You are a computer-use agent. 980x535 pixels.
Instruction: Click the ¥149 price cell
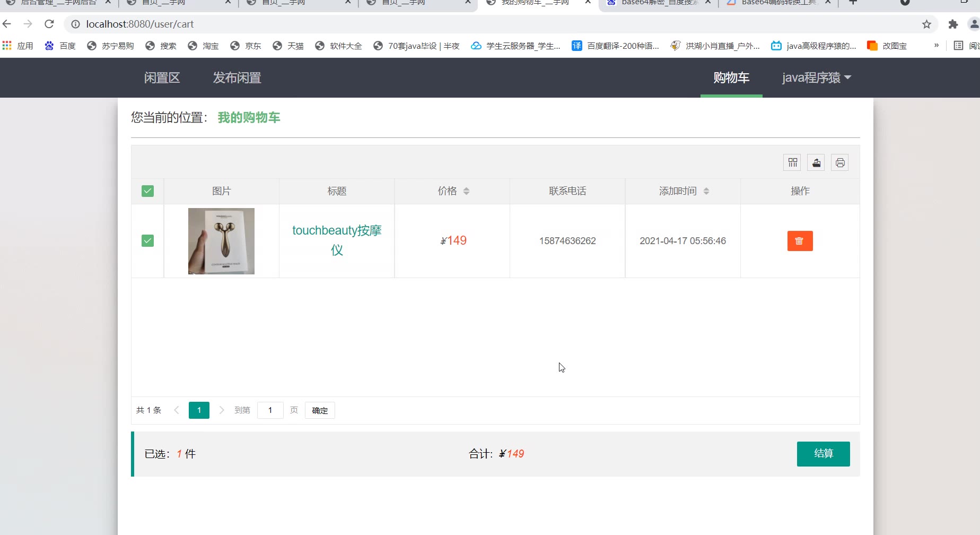(x=453, y=241)
